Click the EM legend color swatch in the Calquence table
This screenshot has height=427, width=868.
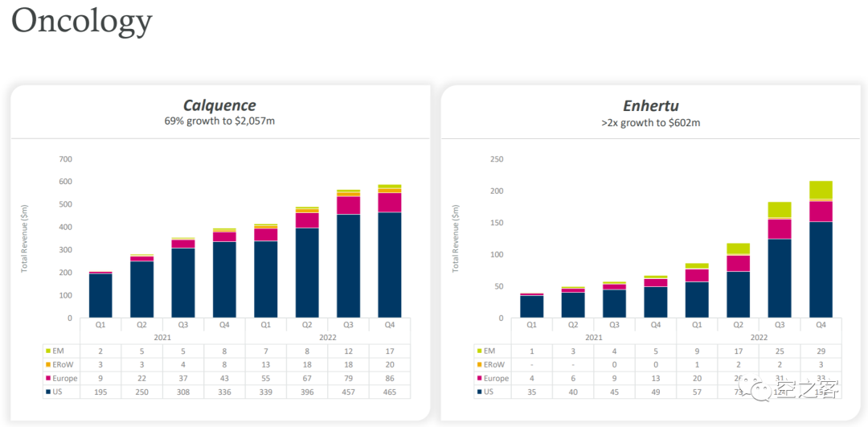tap(48, 351)
